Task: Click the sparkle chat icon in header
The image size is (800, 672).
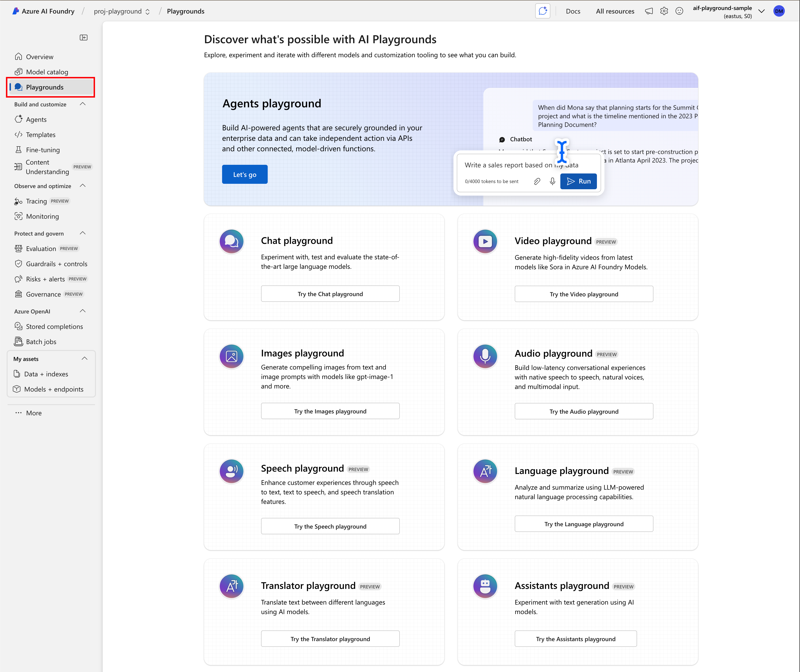Action: tap(542, 11)
